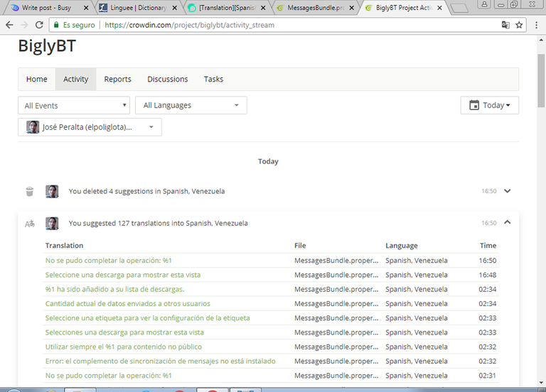Open the José Peralta user filter dropdown
The image size is (546, 392).
pyautogui.click(x=90, y=127)
